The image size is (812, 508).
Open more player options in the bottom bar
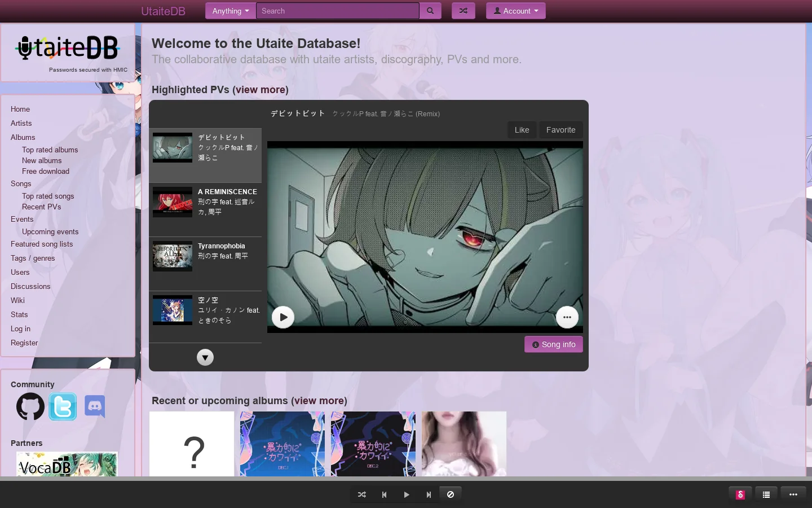pyautogui.click(x=793, y=494)
